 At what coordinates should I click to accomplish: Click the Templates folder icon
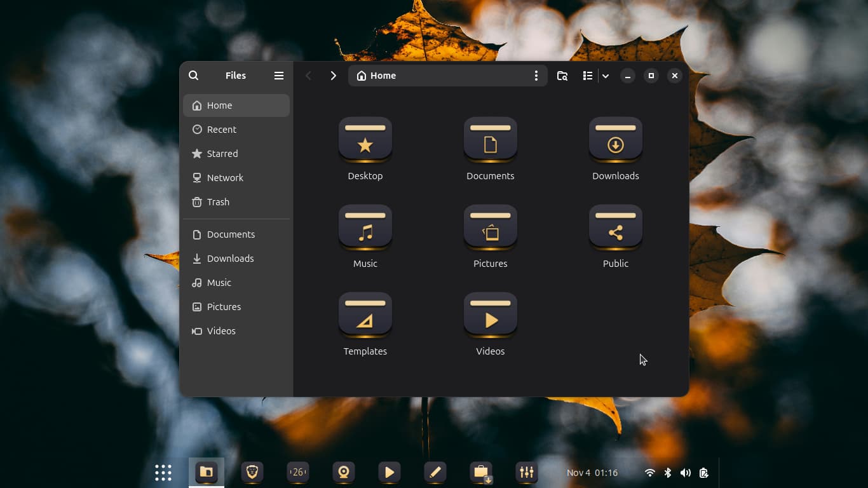pyautogui.click(x=365, y=315)
